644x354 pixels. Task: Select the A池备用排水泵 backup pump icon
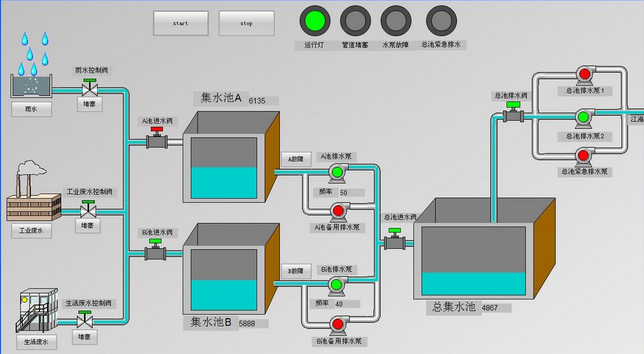(x=338, y=211)
